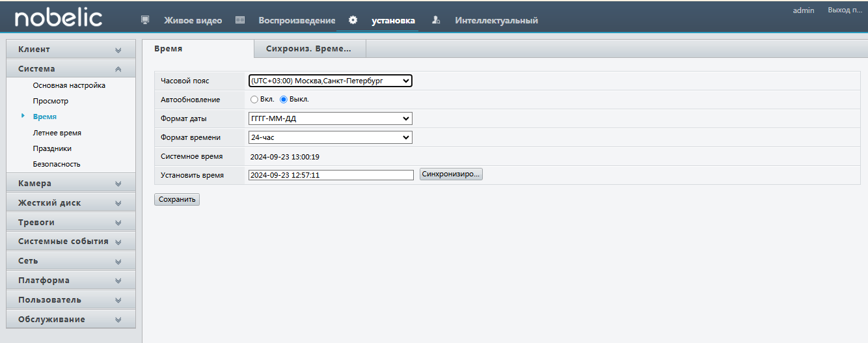Click the Часовой пояс label
Viewport: 868px width, 343px height.
tap(185, 81)
